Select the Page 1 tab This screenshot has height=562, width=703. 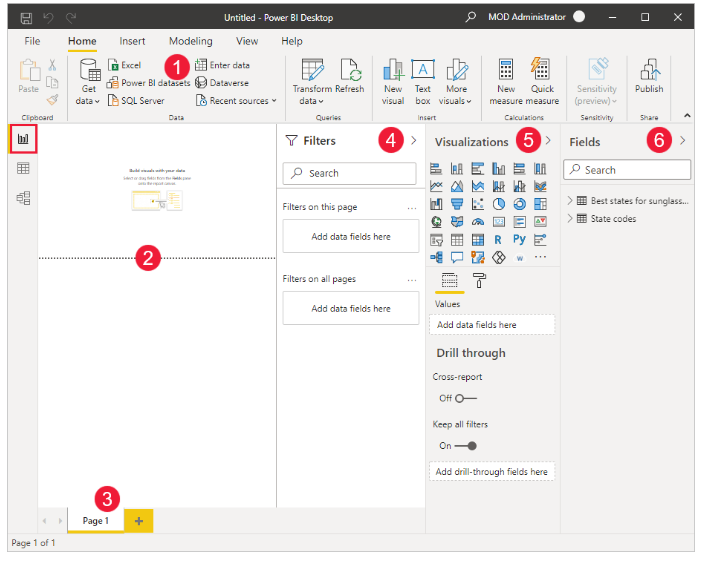pyautogui.click(x=95, y=520)
